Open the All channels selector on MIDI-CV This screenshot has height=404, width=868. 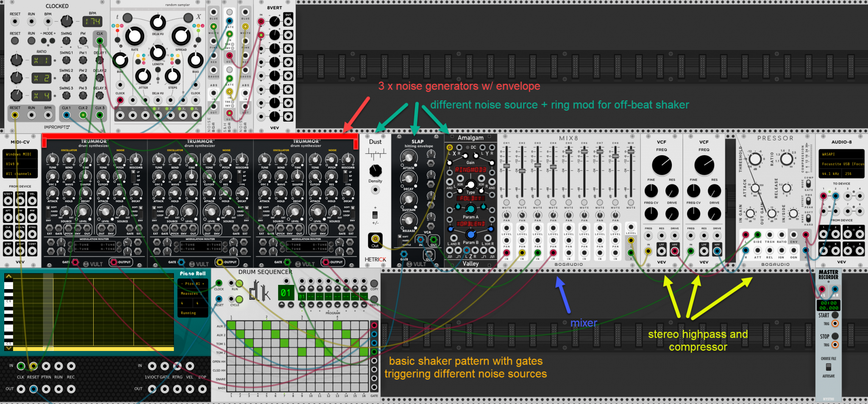[x=20, y=173]
